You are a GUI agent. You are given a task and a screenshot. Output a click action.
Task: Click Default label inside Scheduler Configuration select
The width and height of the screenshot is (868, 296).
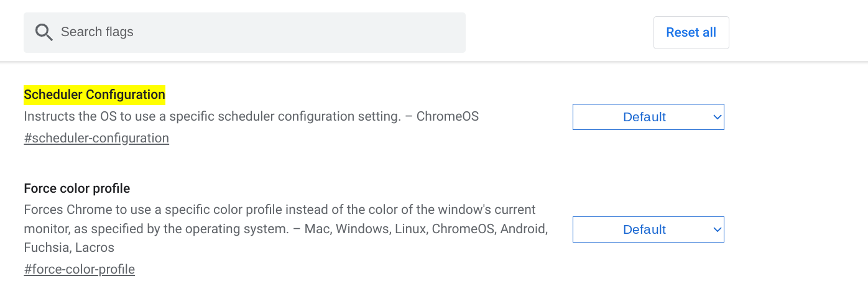click(644, 117)
